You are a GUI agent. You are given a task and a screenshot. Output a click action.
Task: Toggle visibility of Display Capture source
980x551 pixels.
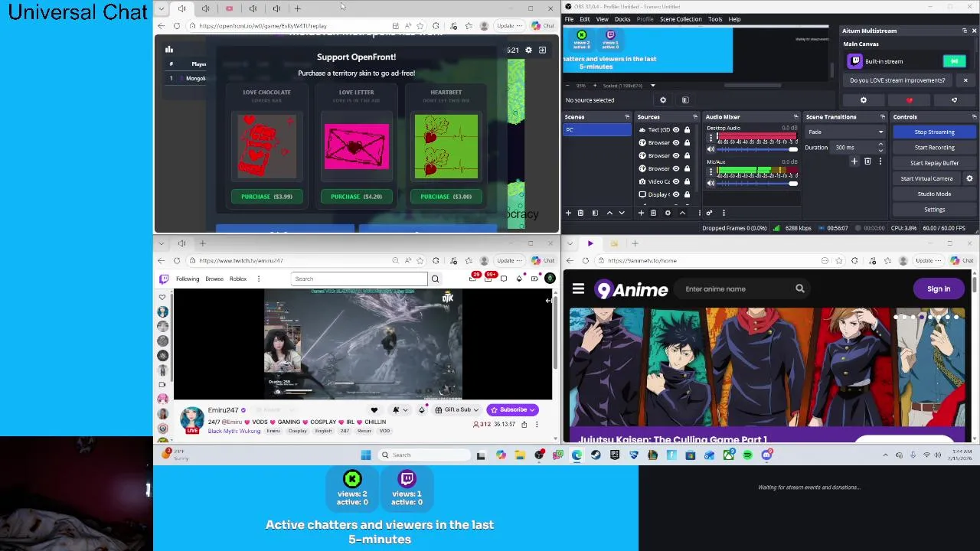click(x=676, y=194)
